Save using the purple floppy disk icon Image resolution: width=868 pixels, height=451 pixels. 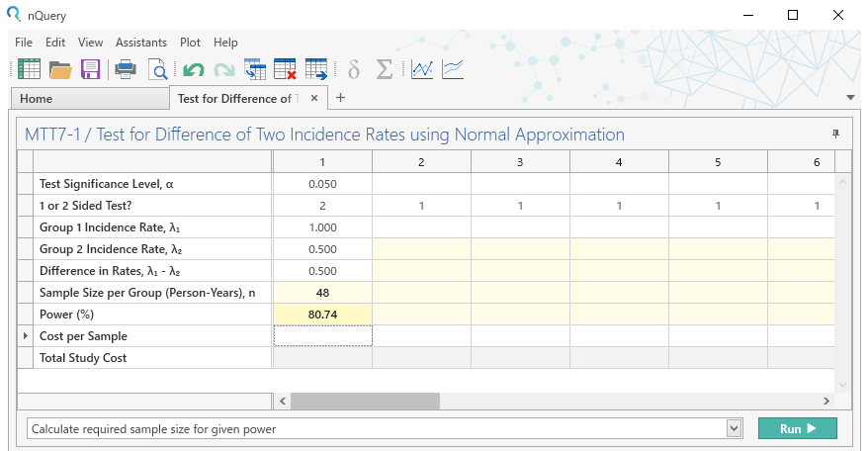[x=91, y=69]
